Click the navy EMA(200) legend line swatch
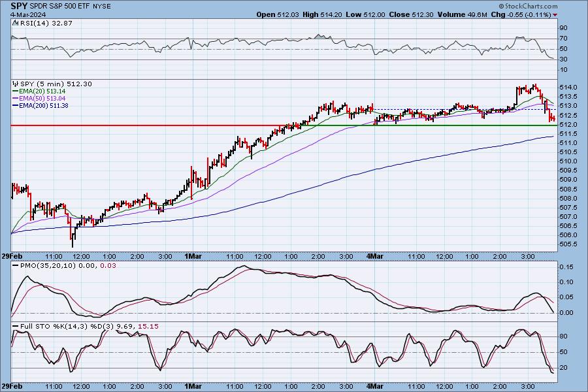 (x=16, y=105)
